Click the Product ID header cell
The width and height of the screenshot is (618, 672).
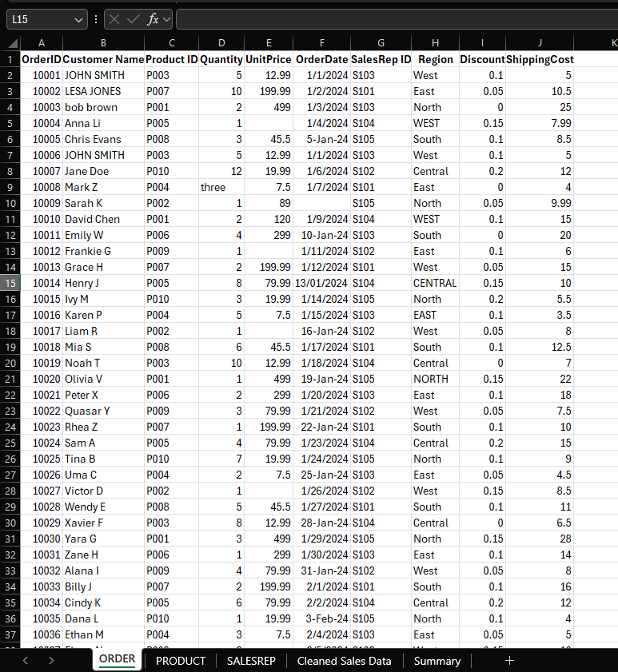point(172,60)
